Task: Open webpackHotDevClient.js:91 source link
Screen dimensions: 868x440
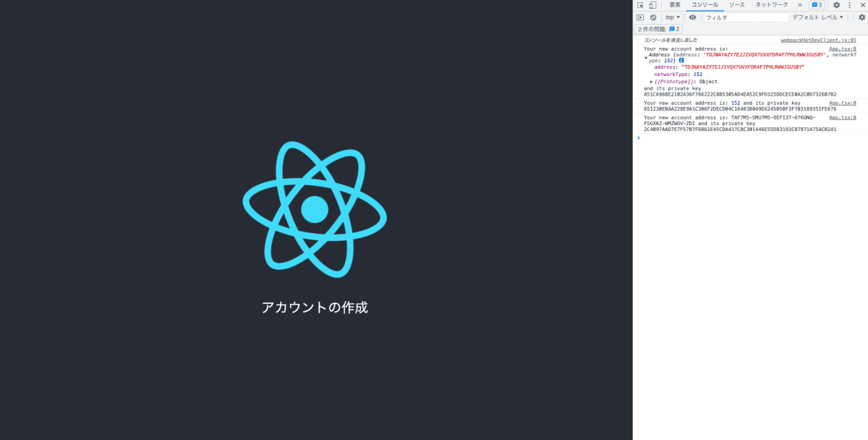Action: tap(818, 41)
